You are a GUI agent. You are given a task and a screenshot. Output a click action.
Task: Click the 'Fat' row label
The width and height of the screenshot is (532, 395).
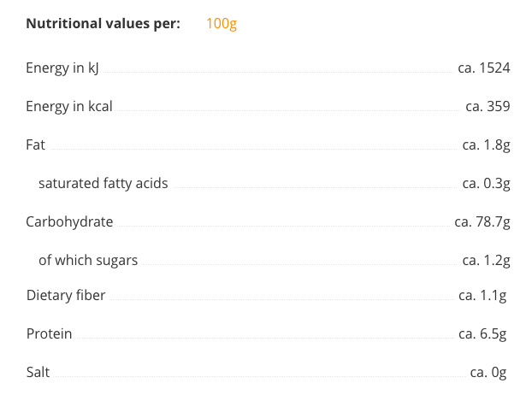[35, 145]
